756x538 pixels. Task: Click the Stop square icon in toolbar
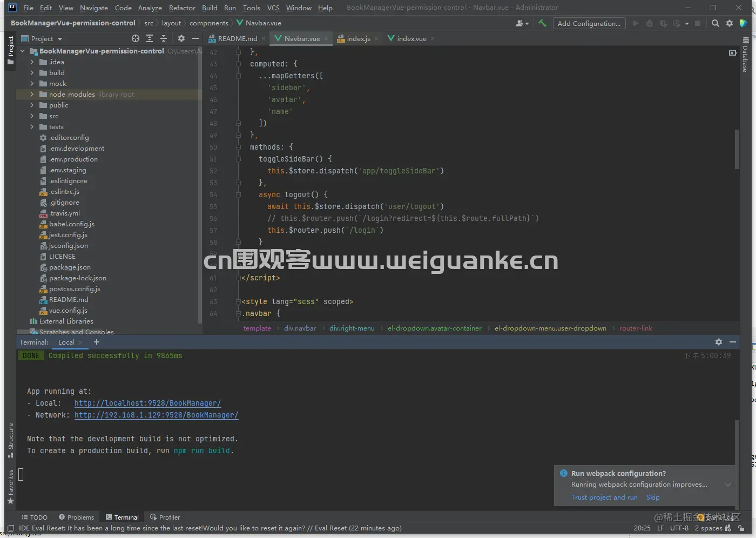click(x=698, y=23)
